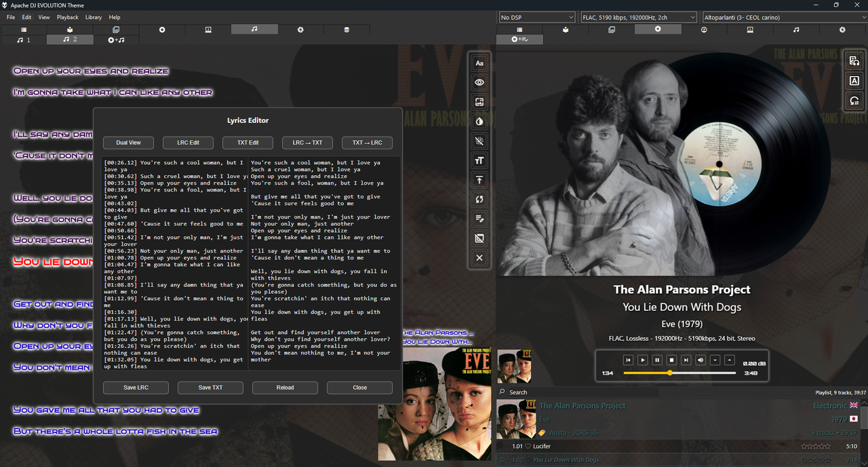This screenshot has width=868, height=467.
Task: Toggle the heart next to Lucifer
Action: click(528, 446)
